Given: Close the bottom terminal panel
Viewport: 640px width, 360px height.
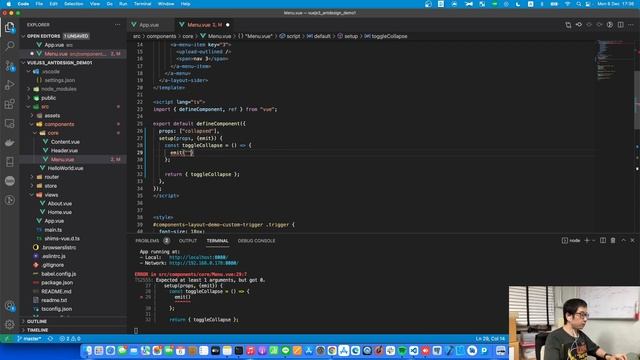Looking at the screenshot, I should (633, 241).
